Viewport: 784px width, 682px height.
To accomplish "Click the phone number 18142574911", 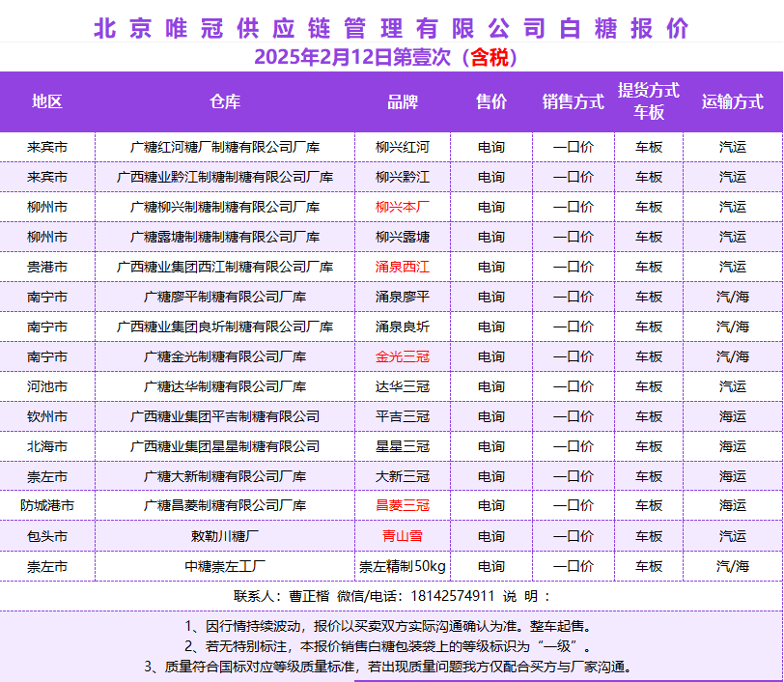I will [455, 596].
